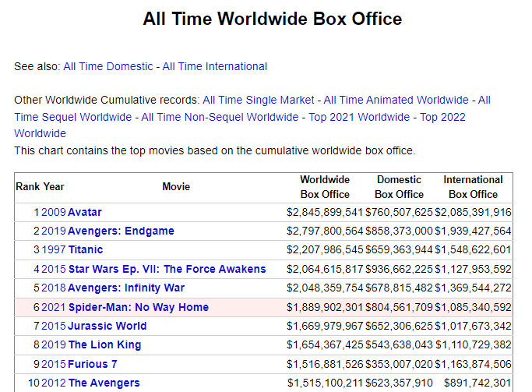Open The Avengers 2012 movie link
The height and width of the screenshot is (392, 532).
pyautogui.click(x=104, y=383)
